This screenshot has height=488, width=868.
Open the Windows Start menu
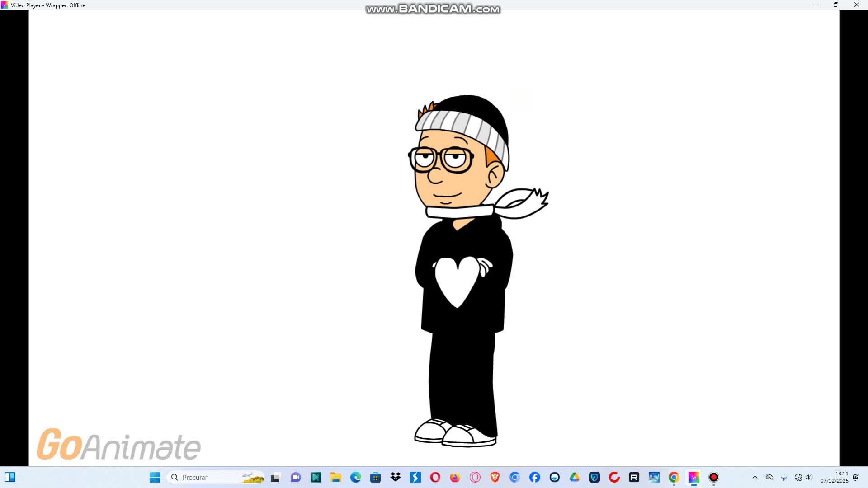pos(155,477)
